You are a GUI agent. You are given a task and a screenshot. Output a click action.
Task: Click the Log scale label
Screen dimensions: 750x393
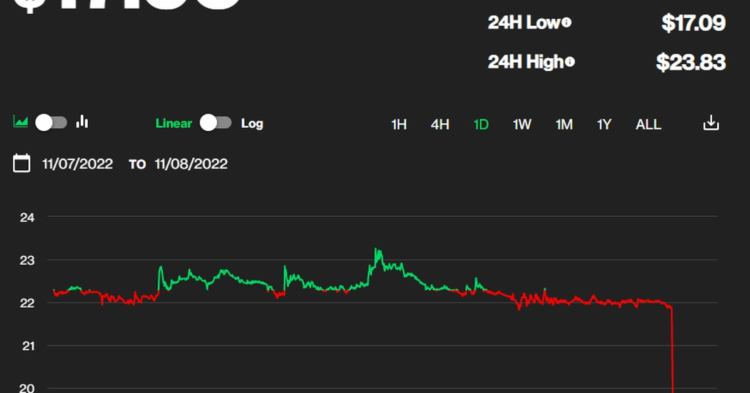(252, 124)
